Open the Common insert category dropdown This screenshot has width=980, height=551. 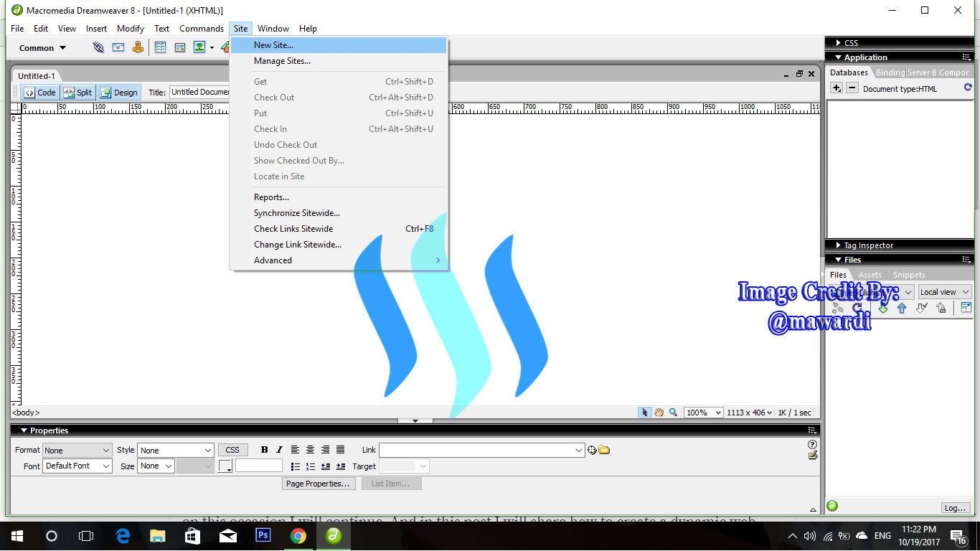(43, 48)
